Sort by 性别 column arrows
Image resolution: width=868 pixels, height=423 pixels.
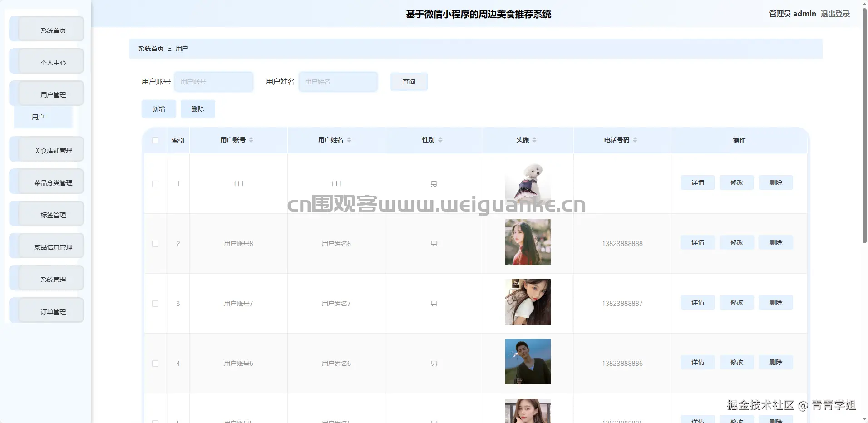pyautogui.click(x=440, y=140)
